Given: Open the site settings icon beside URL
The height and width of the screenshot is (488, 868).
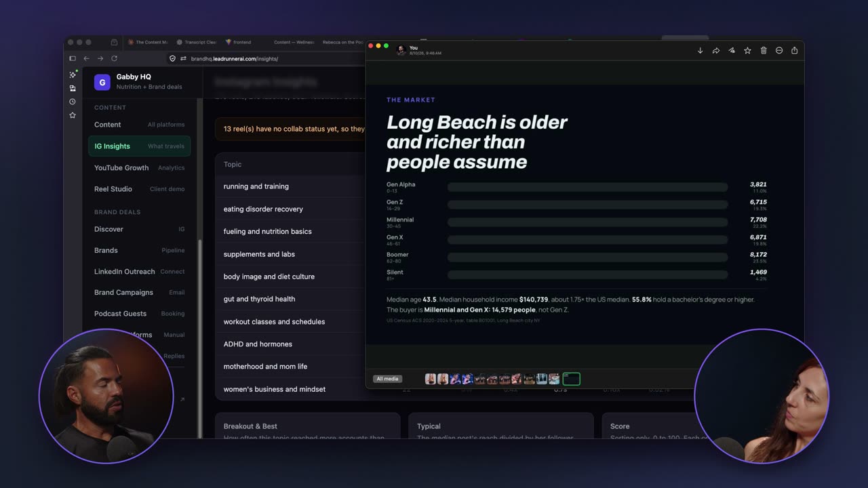Looking at the screenshot, I should [183, 59].
